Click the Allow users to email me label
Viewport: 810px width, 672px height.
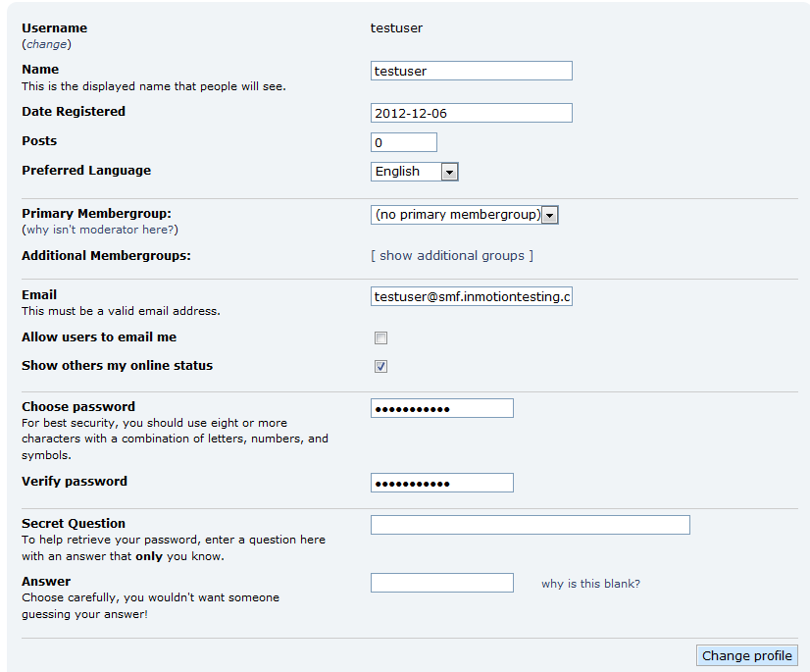click(x=99, y=336)
